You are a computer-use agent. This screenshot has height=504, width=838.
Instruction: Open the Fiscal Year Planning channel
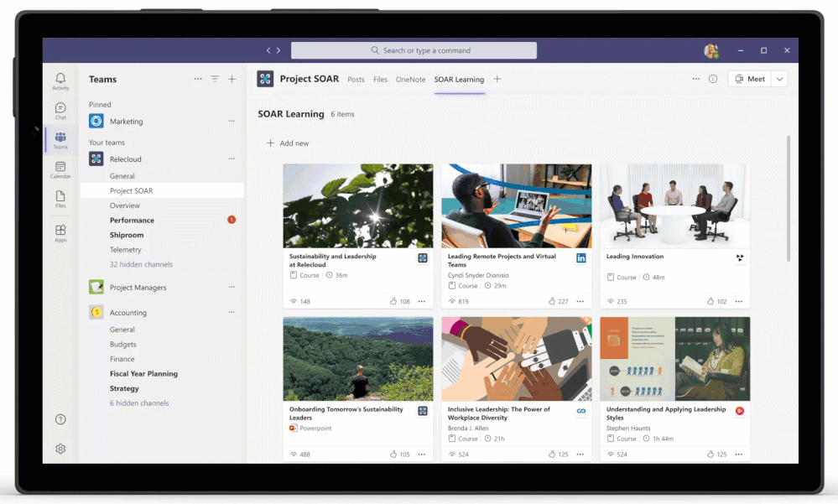point(143,373)
